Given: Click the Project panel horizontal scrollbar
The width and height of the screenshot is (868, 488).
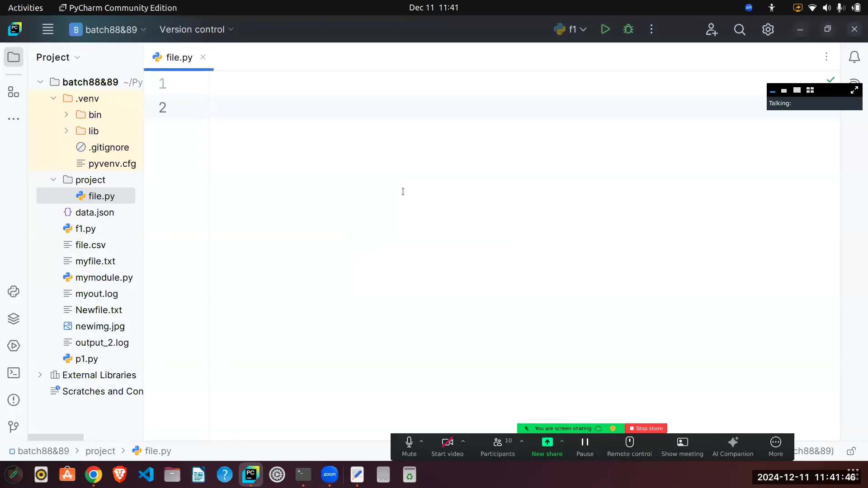Looking at the screenshot, I should tap(56, 437).
